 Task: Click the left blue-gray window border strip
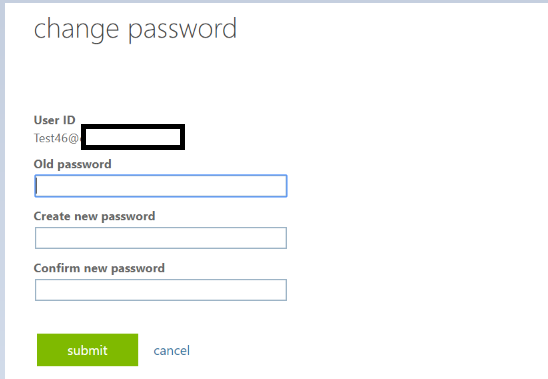[x=2, y=191]
